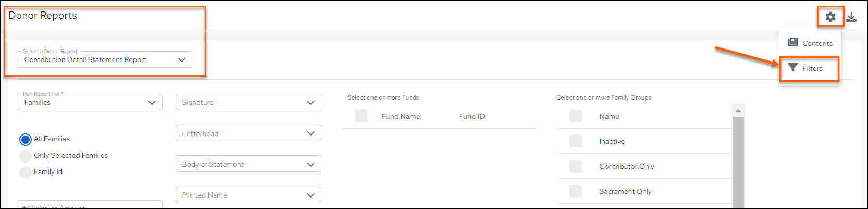Image resolution: width=868 pixels, height=209 pixels.
Task: Click the family groups scrollbar up arrow
Action: point(738,110)
